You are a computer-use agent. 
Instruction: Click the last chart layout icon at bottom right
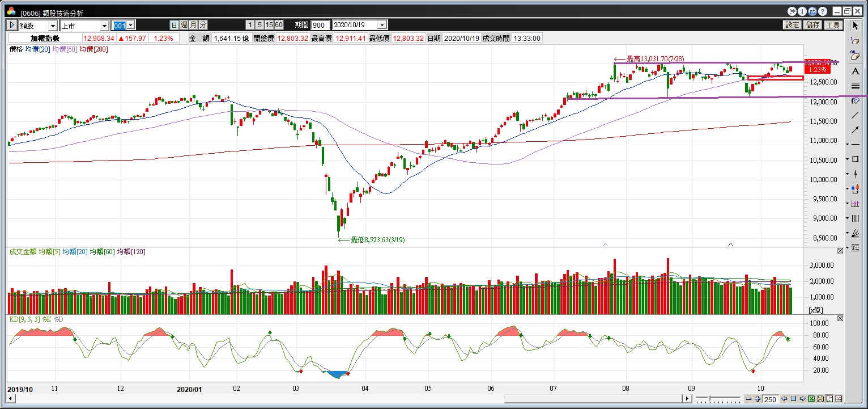coord(839,399)
